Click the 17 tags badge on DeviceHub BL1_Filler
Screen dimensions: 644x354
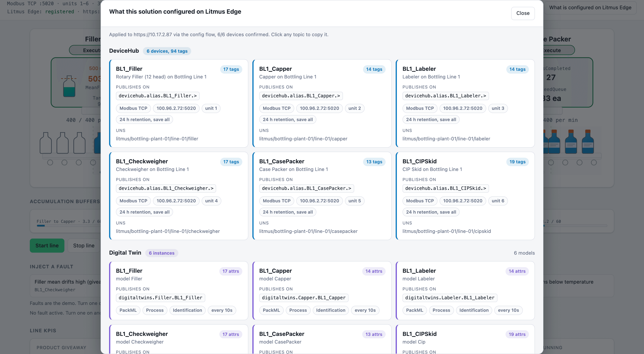[x=231, y=69]
